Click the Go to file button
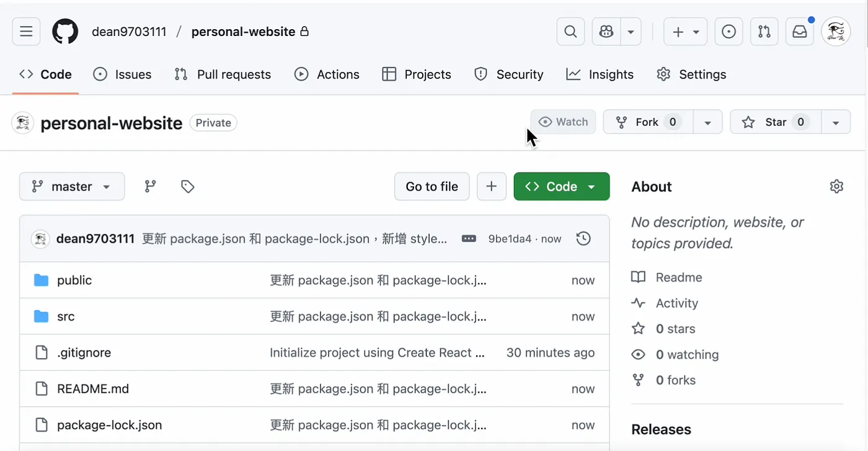 (432, 187)
